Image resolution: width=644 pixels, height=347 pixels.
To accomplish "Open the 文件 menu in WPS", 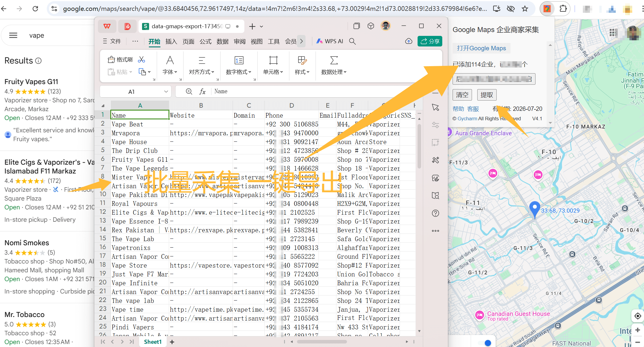I will click(x=112, y=41).
